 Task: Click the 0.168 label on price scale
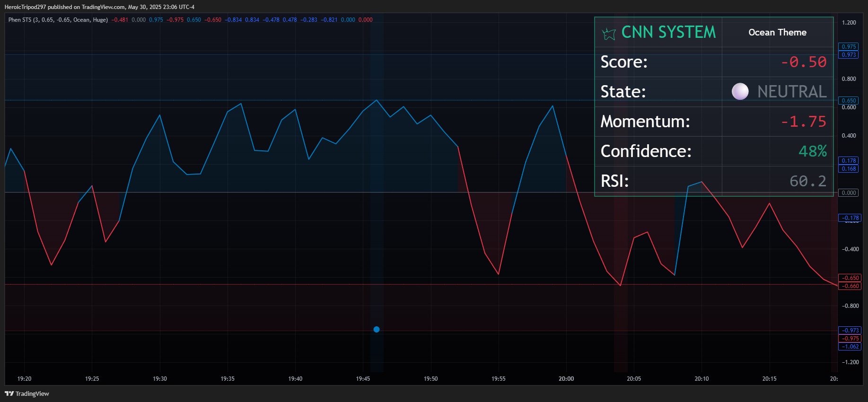tap(849, 169)
